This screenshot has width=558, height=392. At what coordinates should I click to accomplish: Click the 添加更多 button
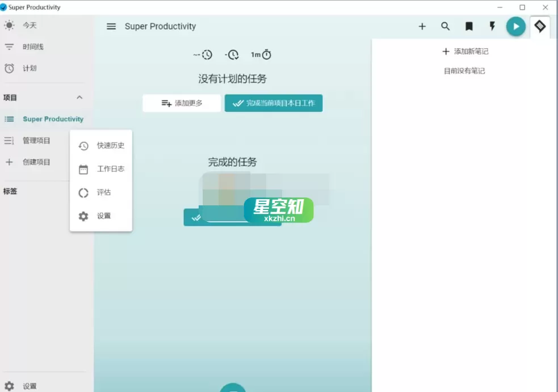pyautogui.click(x=181, y=103)
